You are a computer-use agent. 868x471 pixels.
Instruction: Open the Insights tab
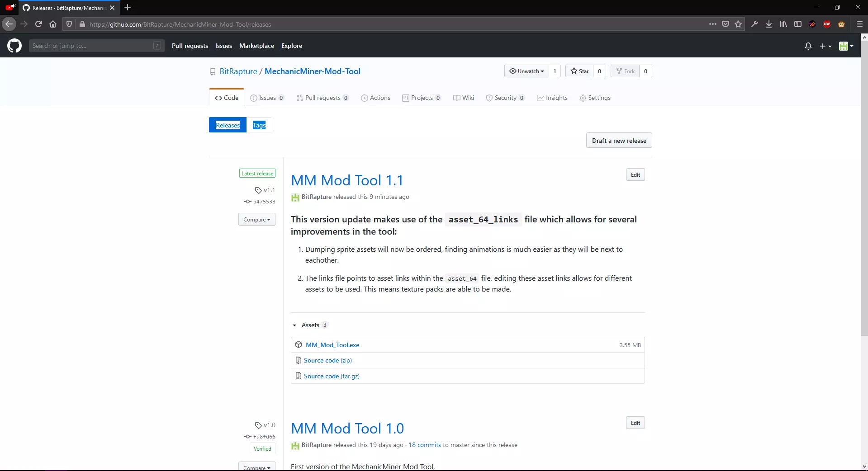coord(552,98)
